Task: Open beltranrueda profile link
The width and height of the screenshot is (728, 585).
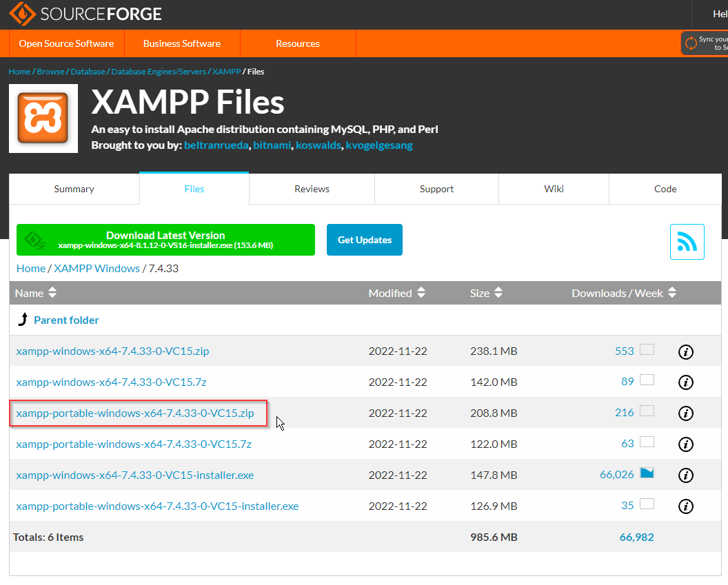Action: point(216,145)
